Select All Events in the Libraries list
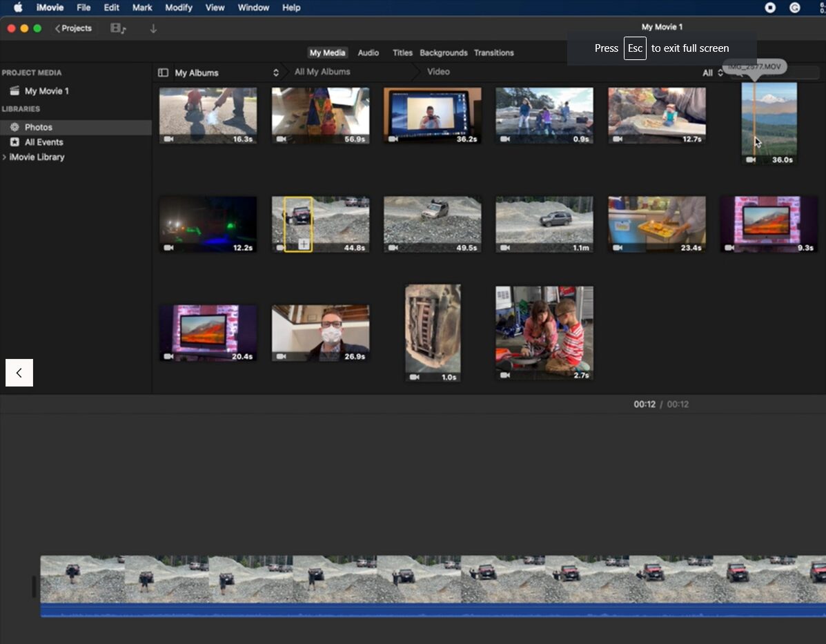The image size is (826, 644). click(43, 142)
